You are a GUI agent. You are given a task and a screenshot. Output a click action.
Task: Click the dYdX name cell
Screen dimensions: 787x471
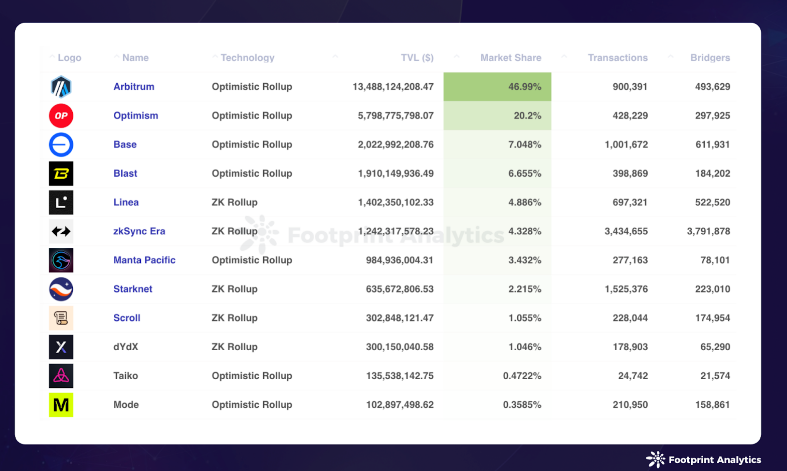125,347
